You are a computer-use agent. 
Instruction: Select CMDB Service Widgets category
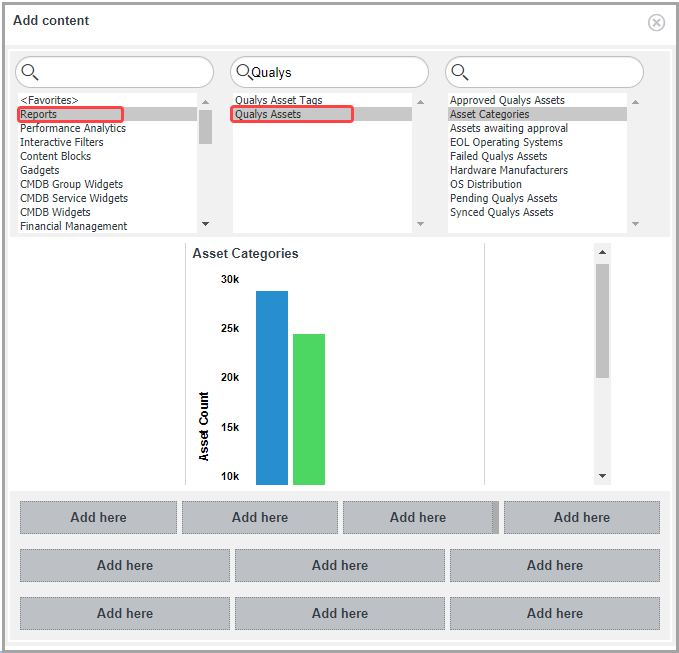click(107, 198)
